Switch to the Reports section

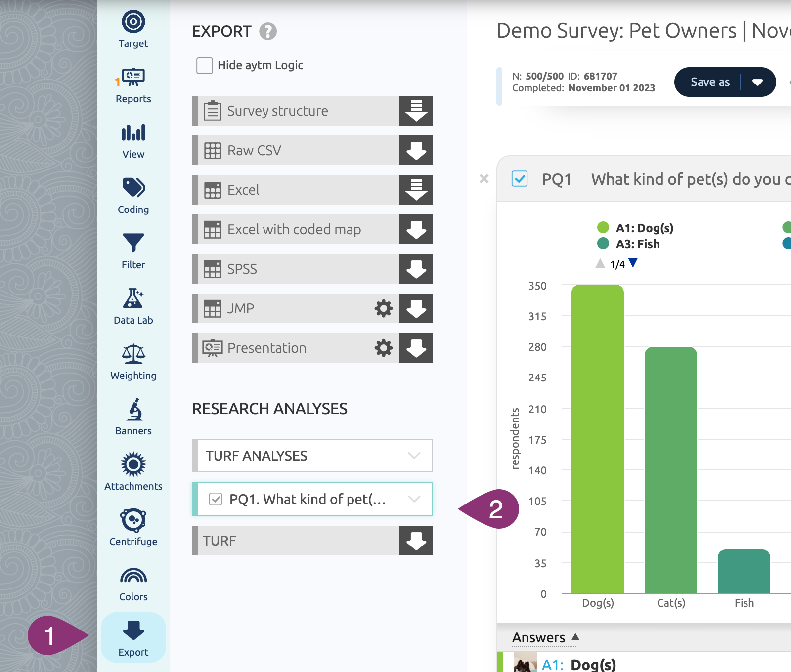coord(133,85)
